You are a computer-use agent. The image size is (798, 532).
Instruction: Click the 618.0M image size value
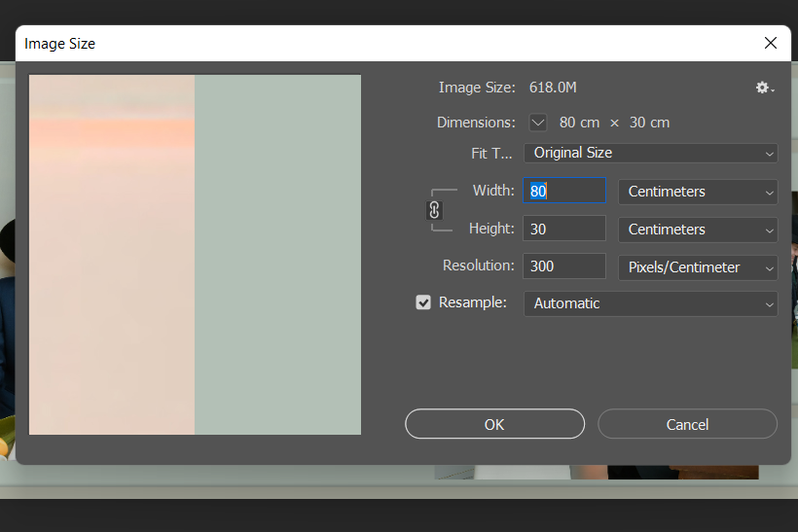coord(553,88)
